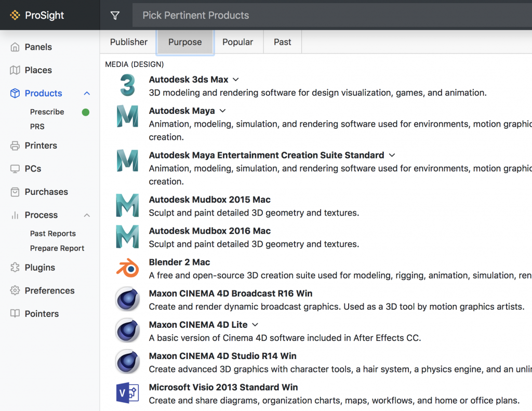Image resolution: width=532 pixels, height=411 pixels.
Task: Click the Process bar chart icon
Action: (15, 215)
